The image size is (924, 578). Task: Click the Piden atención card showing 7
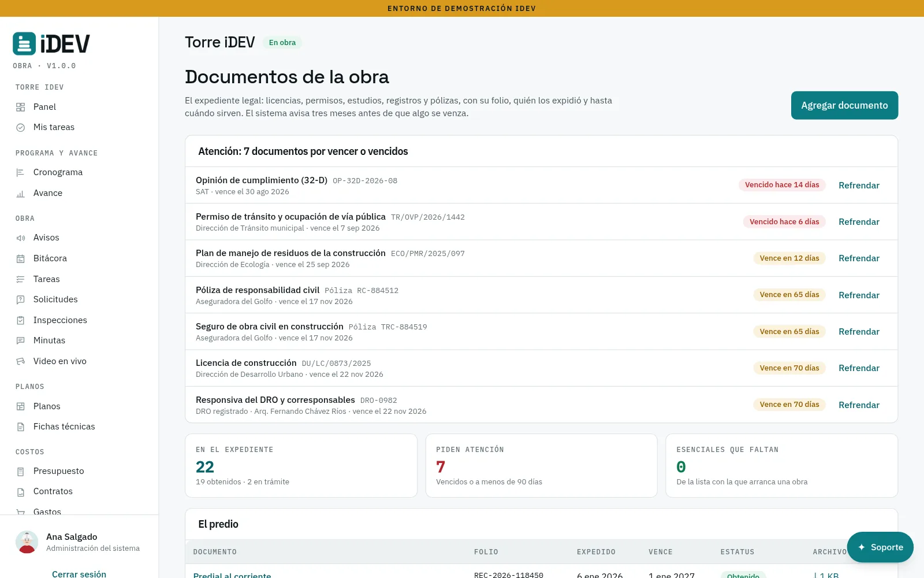(541, 465)
